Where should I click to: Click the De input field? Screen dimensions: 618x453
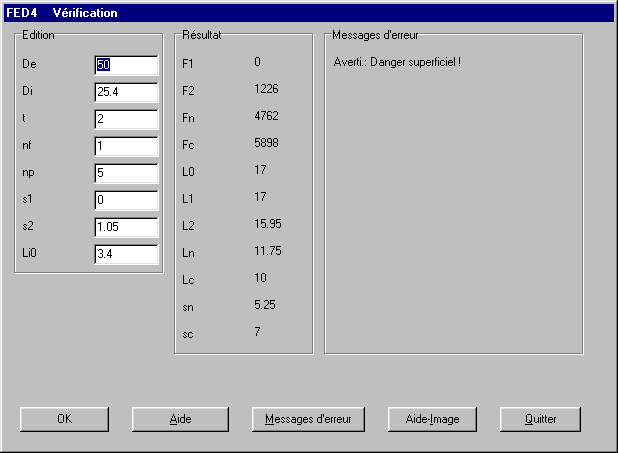point(126,65)
